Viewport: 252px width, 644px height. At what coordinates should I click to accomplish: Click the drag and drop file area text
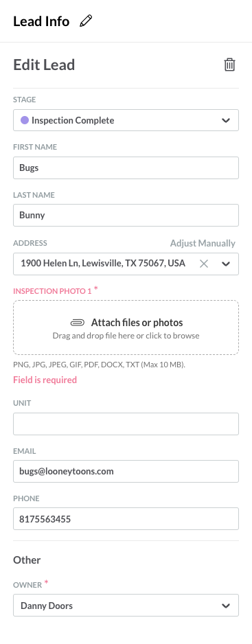(x=126, y=336)
